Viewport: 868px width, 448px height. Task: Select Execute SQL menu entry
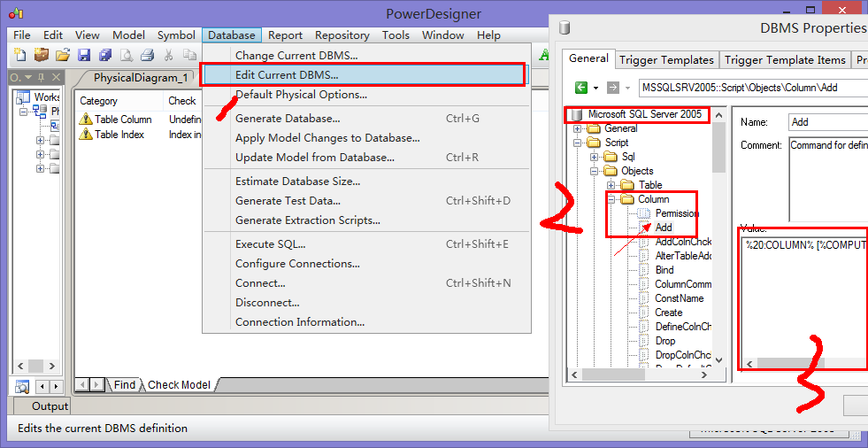click(x=366, y=244)
